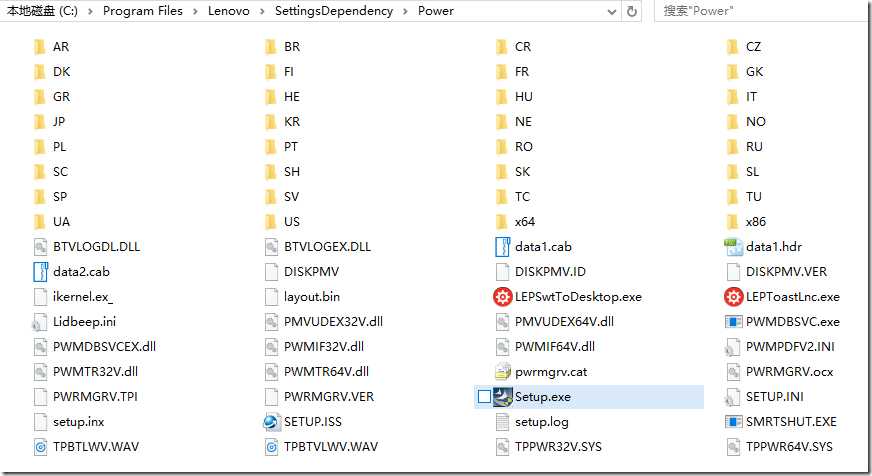This screenshot has width=872, height=476.
Task: Select the Lidbeep.ini settings file icon
Action: pyautogui.click(x=41, y=321)
